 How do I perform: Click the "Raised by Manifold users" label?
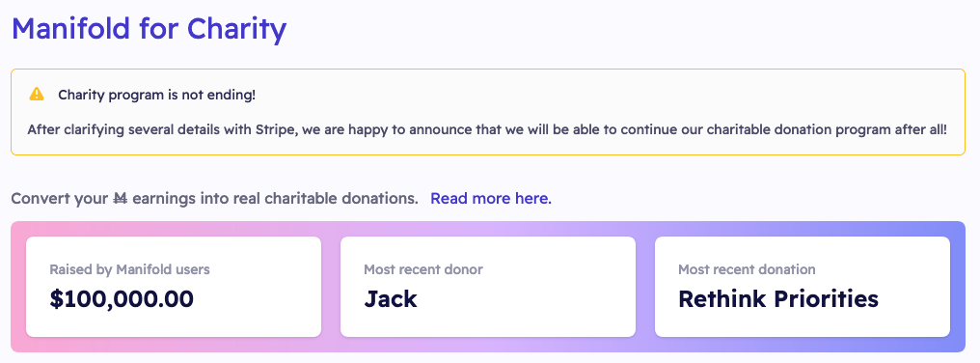click(130, 269)
